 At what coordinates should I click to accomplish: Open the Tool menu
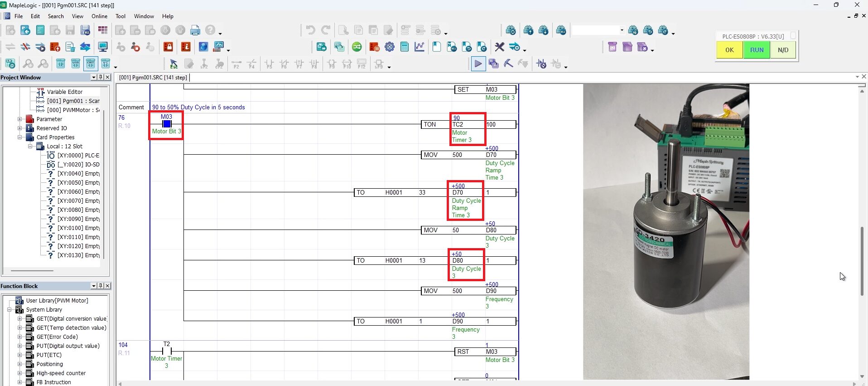tap(120, 16)
